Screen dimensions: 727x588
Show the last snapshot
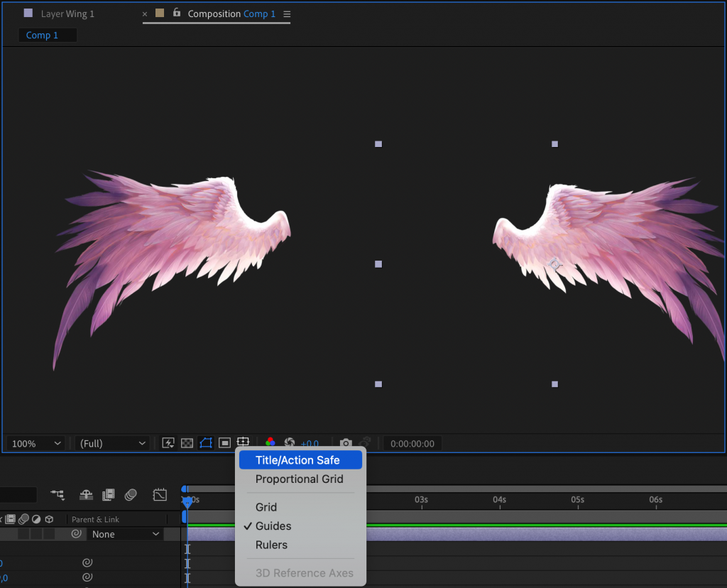tap(363, 443)
